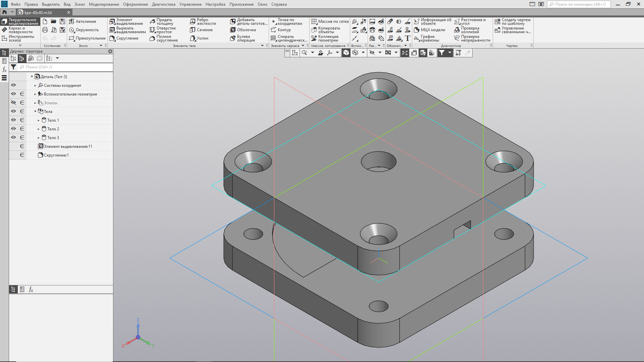Image resolution: width=644 pixels, height=362 pixels.
Task: Toggle inclusion mark for Элемент выдавливания:11
Action: (x=23, y=146)
